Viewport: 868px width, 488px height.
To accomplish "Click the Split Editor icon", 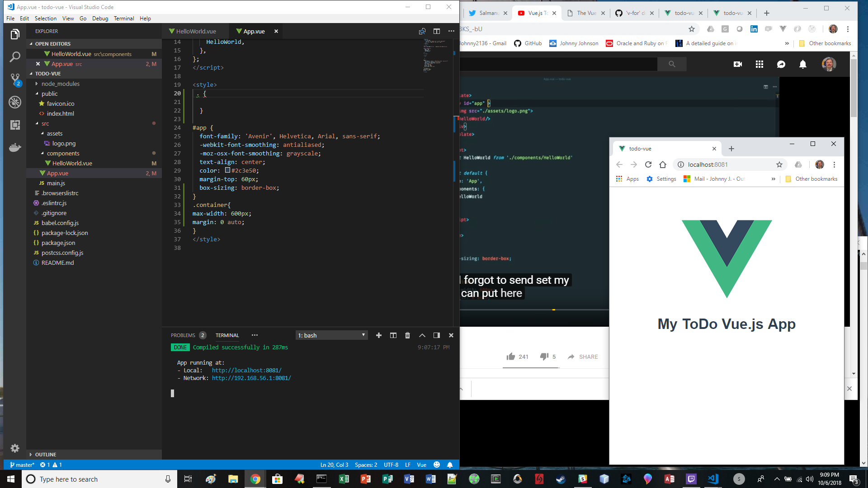I will (436, 31).
